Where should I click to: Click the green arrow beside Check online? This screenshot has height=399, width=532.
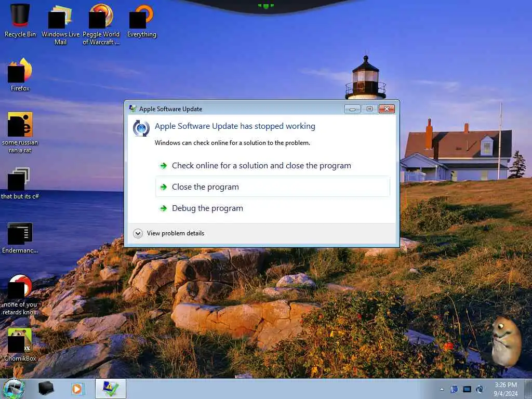tap(164, 166)
